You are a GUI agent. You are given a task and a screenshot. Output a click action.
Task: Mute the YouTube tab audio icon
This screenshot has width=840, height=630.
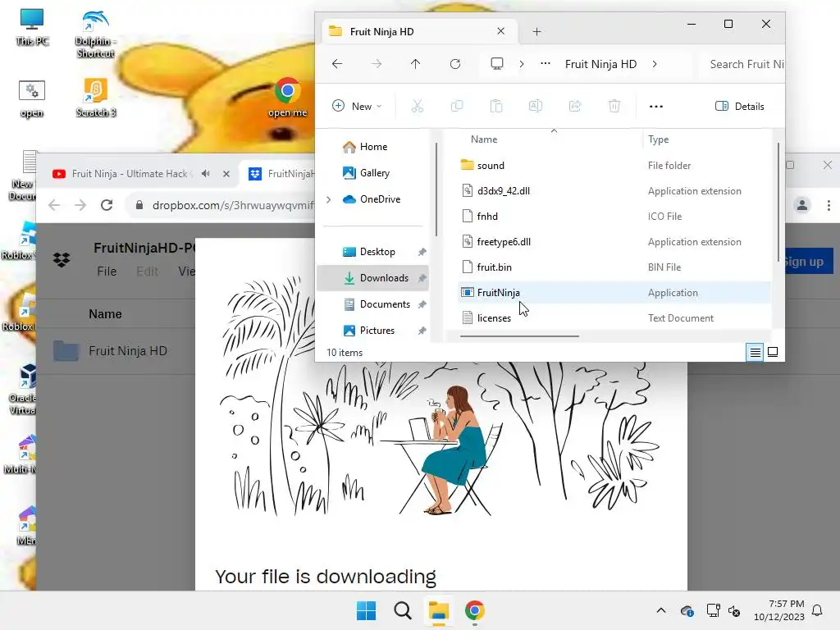pos(206,174)
